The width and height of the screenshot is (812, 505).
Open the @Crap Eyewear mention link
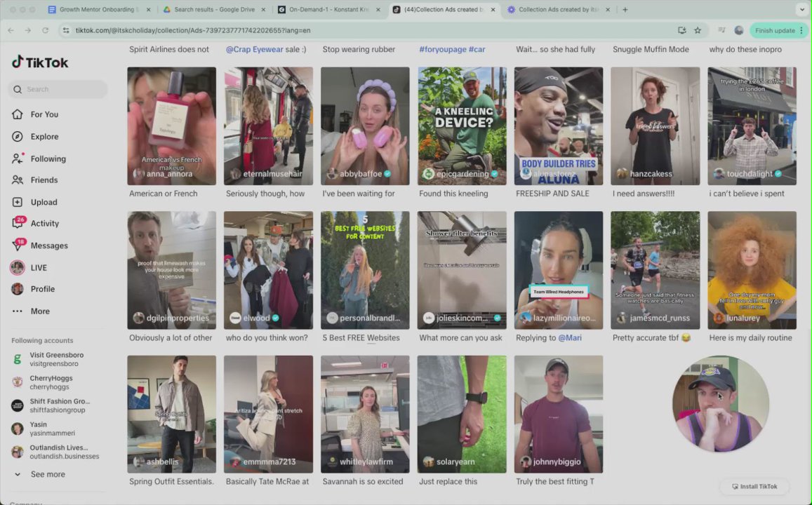pyautogui.click(x=254, y=50)
